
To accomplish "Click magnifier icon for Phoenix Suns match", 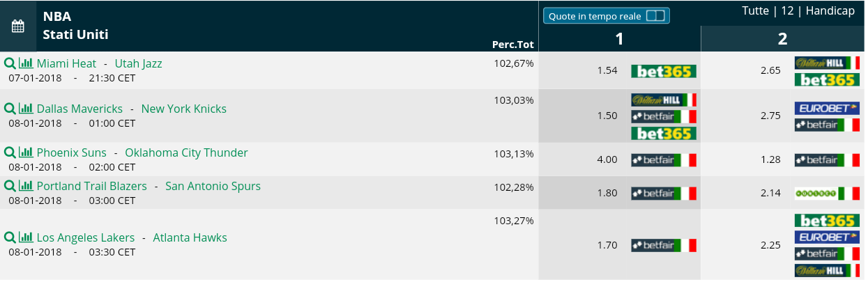I will pyautogui.click(x=10, y=152).
